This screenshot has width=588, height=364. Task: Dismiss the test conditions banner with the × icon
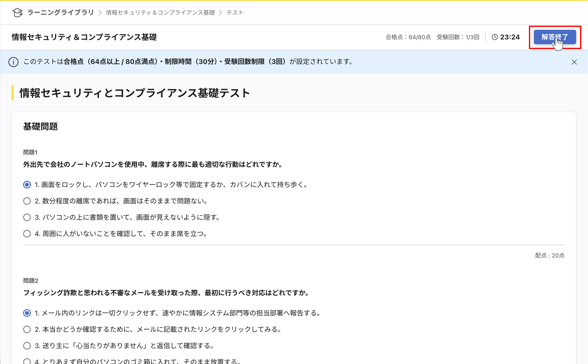point(575,62)
